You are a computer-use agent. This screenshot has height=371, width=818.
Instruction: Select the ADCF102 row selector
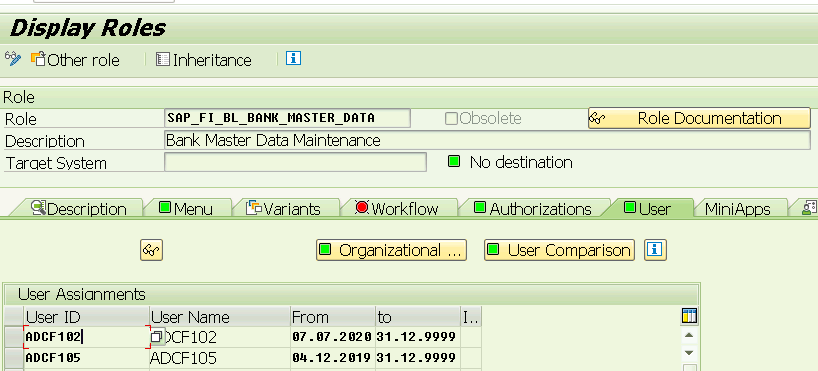[14, 337]
